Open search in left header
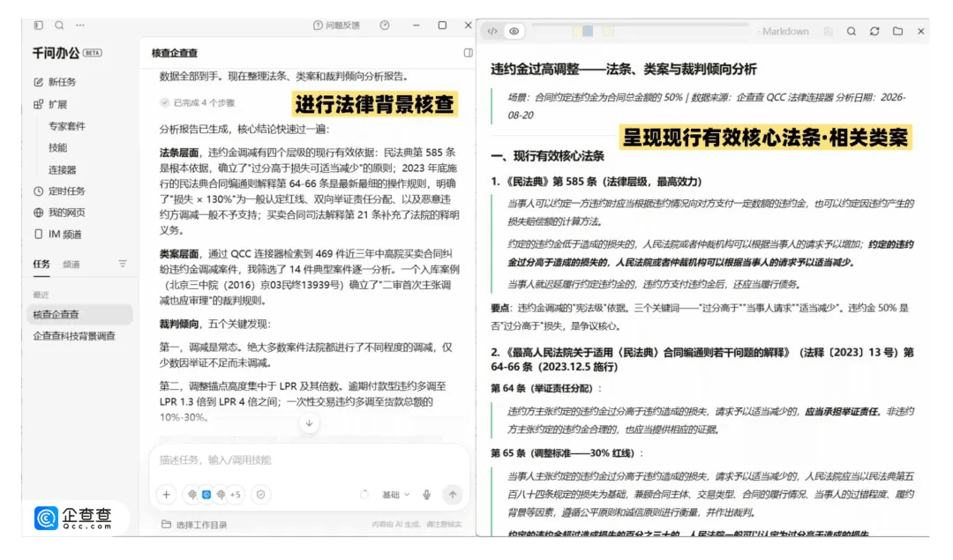This screenshot has width=953, height=560. [59, 26]
